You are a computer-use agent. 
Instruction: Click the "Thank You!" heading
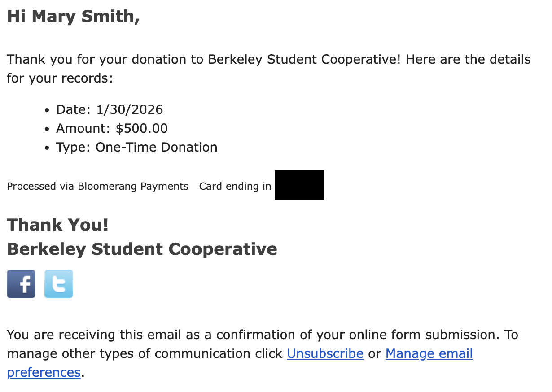coord(57,225)
